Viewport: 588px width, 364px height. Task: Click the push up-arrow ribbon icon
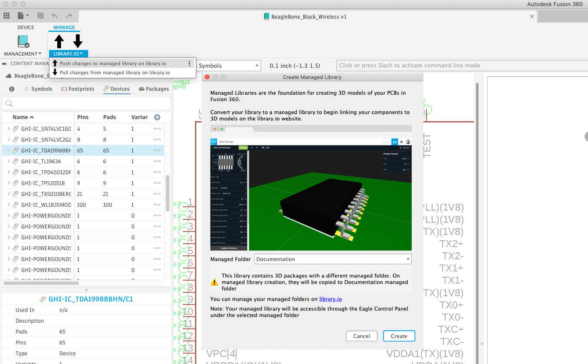click(59, 41)
